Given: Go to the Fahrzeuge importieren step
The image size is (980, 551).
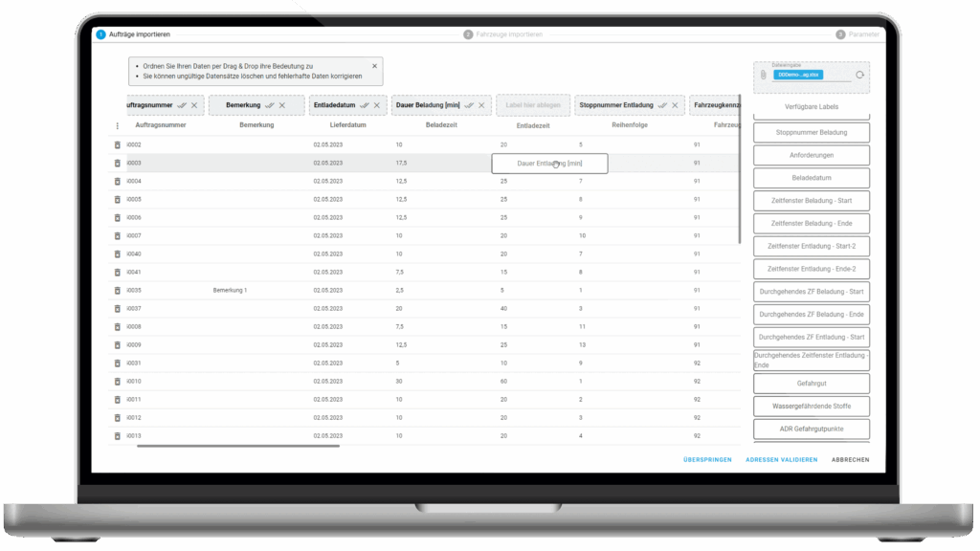Looking at the screenshot, I should click(x=502, y=34).
